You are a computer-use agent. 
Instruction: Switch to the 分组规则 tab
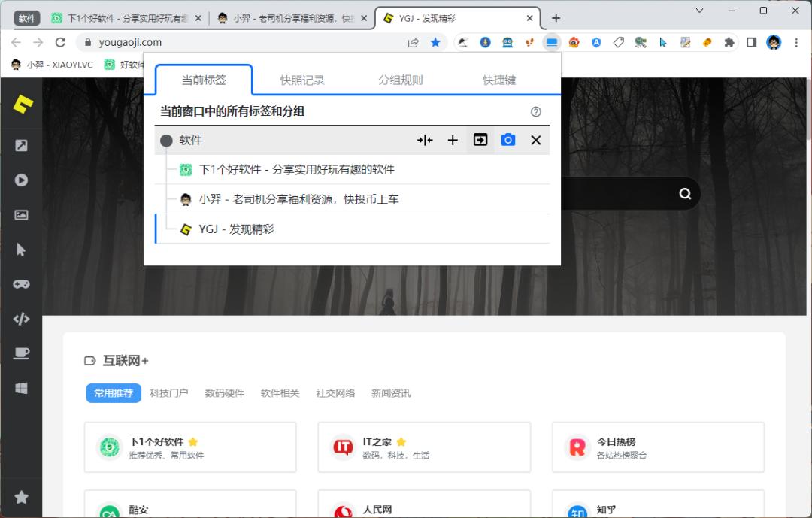pyautogui.click(x=400, y=80)
